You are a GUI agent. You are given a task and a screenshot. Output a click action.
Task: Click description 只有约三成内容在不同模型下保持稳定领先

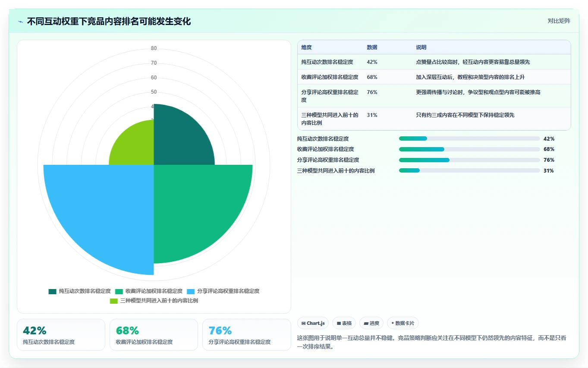465,115
